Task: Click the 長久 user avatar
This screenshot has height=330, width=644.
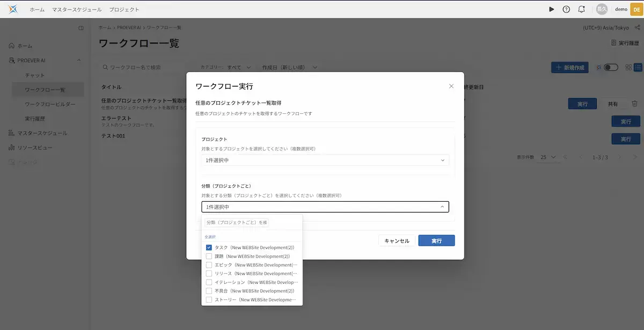Action: (602, 9)
